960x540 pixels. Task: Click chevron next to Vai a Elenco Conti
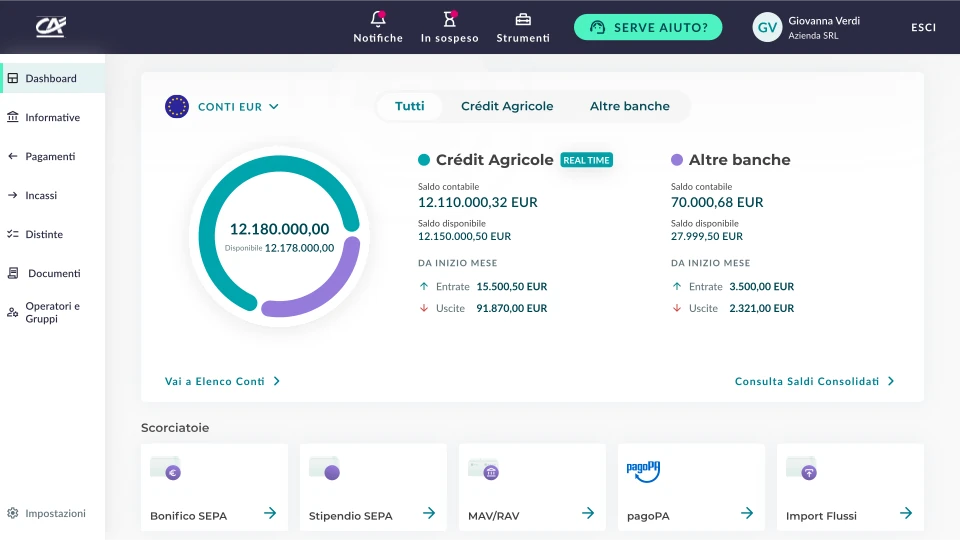tap(277, 381)
